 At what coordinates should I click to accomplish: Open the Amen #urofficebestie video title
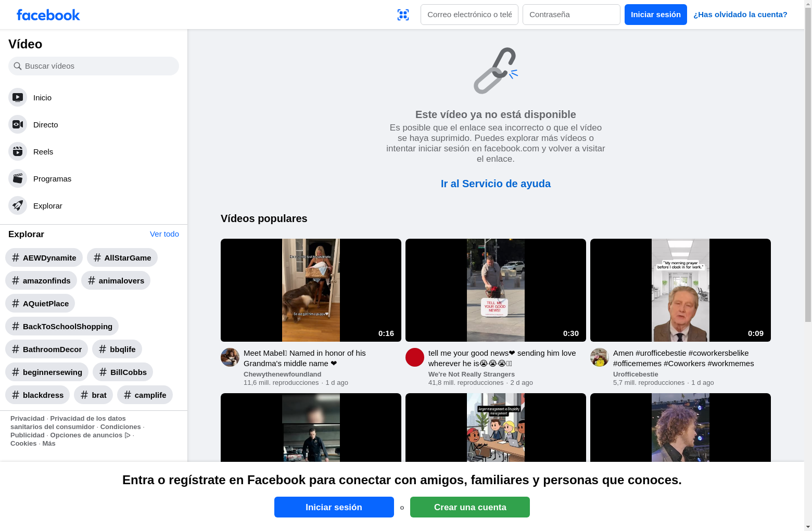(x=683, y=358)
